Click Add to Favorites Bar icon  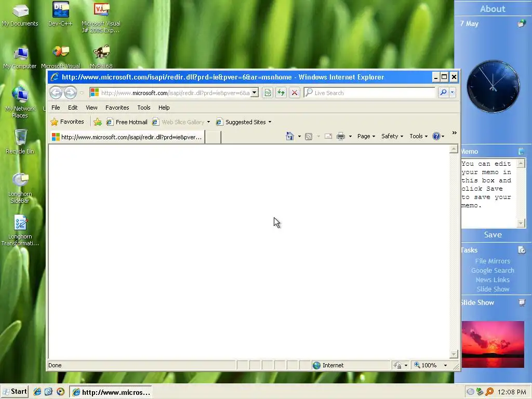(x=98, y=122)
